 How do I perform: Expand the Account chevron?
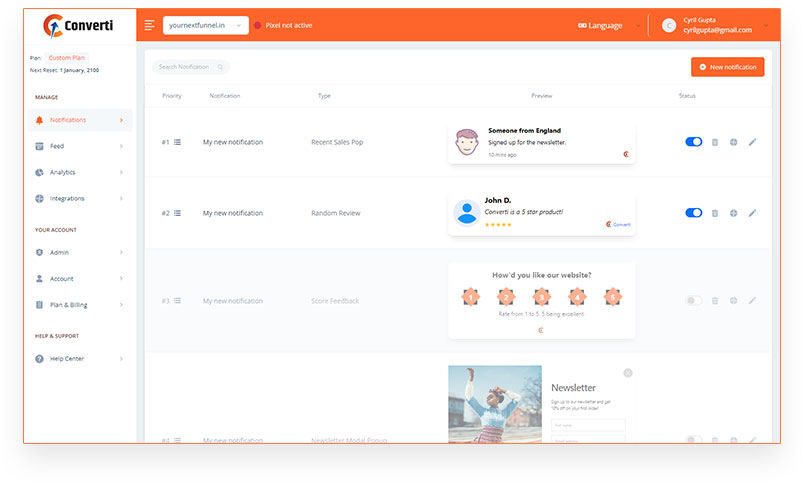[x=122, y=278]
